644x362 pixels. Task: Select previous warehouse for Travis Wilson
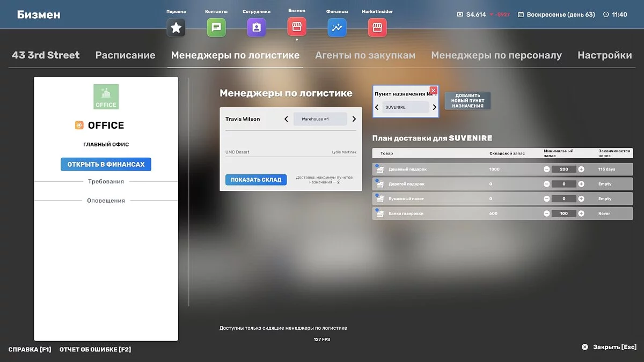coord(286,119)
